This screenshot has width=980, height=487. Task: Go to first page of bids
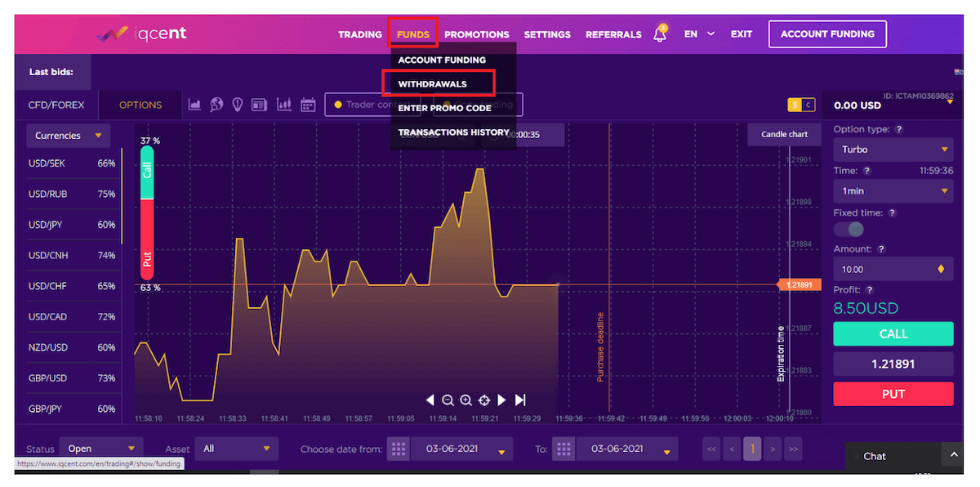(712, 449)
